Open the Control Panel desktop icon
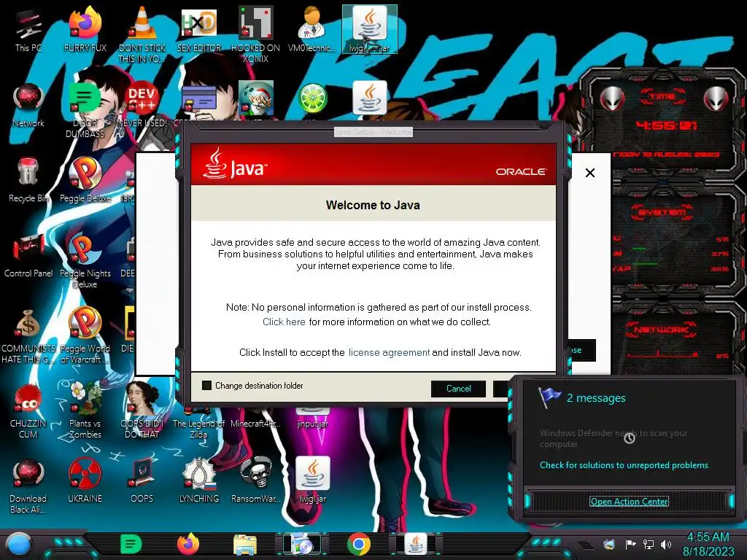 coord(28,256)
